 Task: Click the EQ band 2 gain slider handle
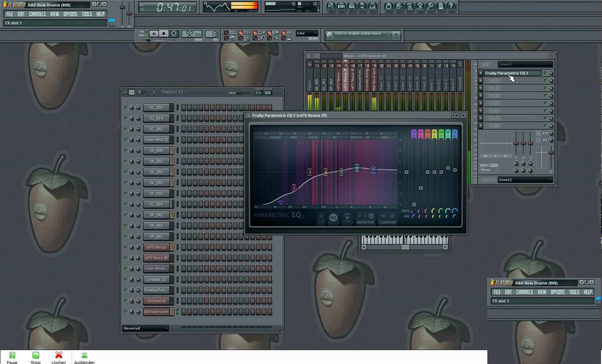pyautogui.click(x=421, y=188)
